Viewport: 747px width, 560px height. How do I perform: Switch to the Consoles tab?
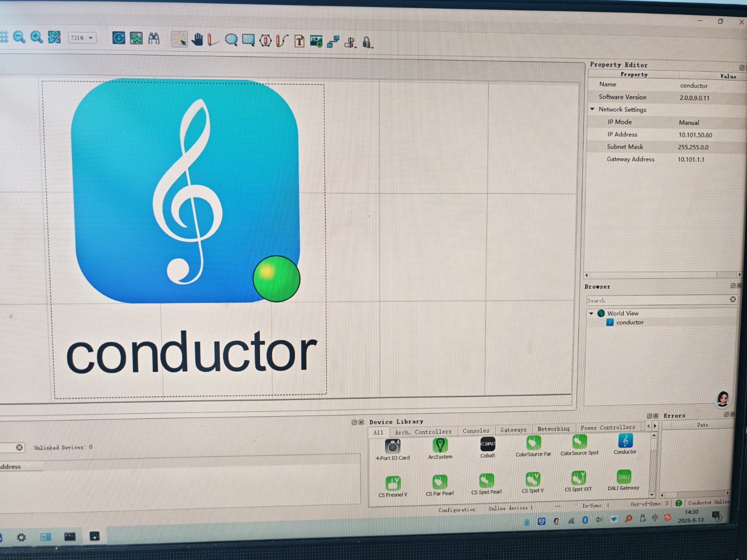pos(476,431)
